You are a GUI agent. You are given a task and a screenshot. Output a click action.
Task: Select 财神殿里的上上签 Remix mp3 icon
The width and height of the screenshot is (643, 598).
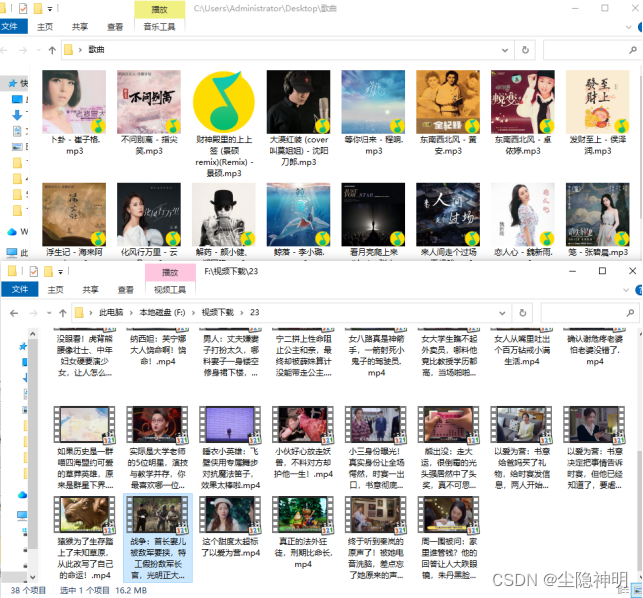pos(224,102)
